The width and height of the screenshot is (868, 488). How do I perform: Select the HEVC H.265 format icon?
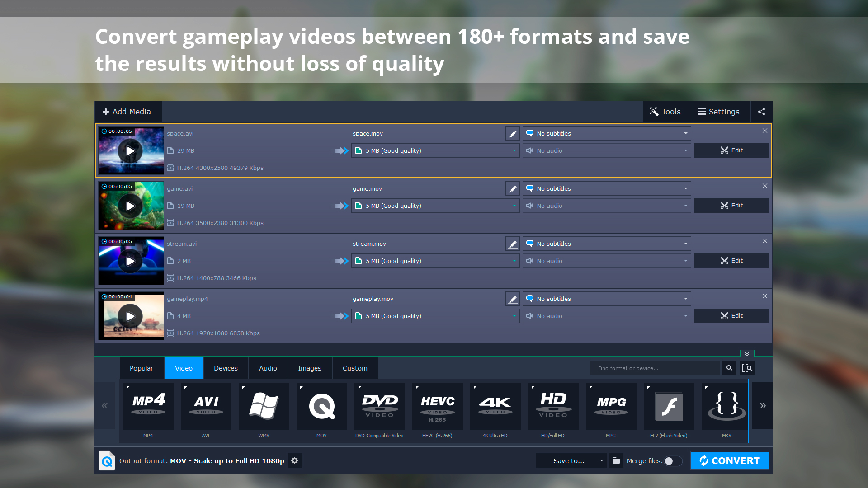[437, 406]
